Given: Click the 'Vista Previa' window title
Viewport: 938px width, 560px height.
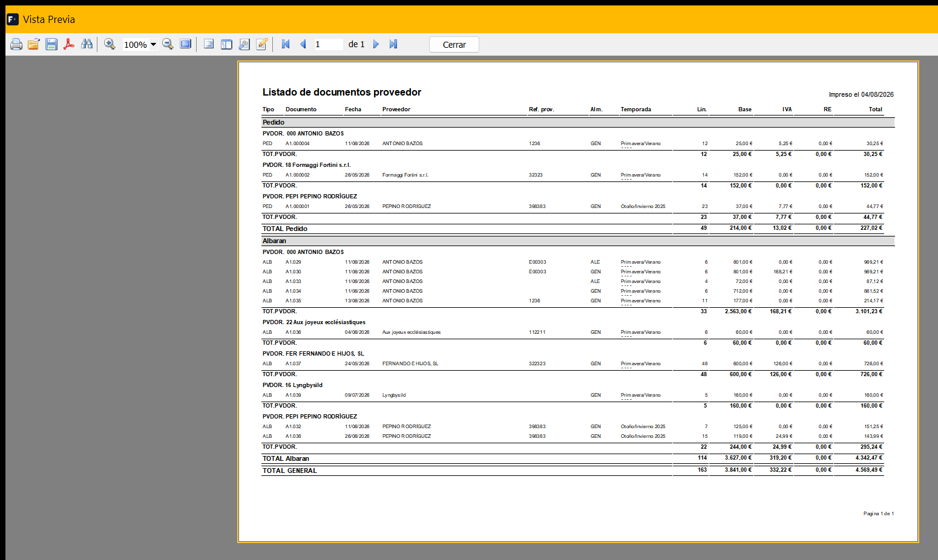Looking at the screenshot, I should 49,19.
